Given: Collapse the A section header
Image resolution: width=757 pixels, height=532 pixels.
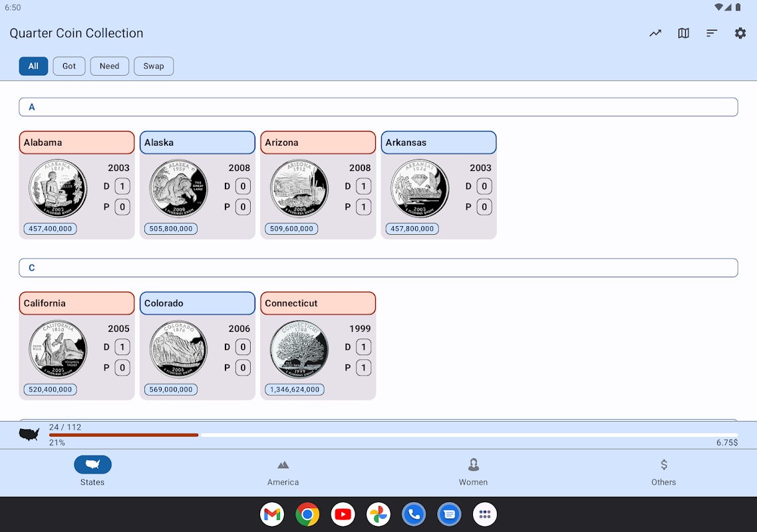Looking at the screenshot, I should pos(378,107).
